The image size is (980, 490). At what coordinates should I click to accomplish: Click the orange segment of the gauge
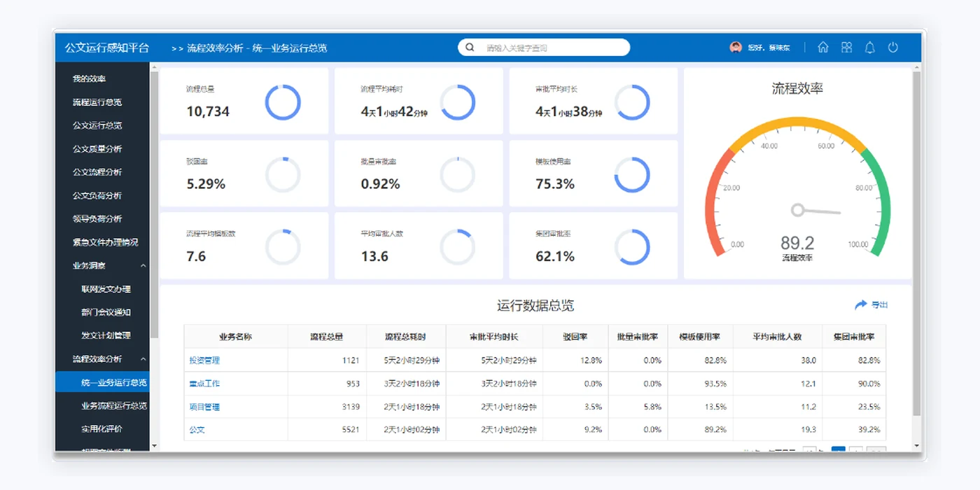[797, 124]
